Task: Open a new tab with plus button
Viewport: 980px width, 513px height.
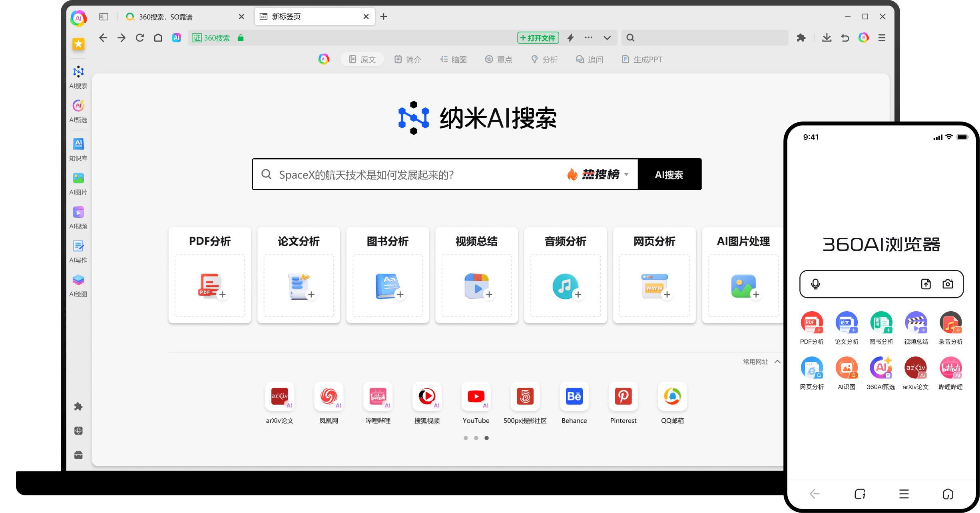Action: coord(384,16)
